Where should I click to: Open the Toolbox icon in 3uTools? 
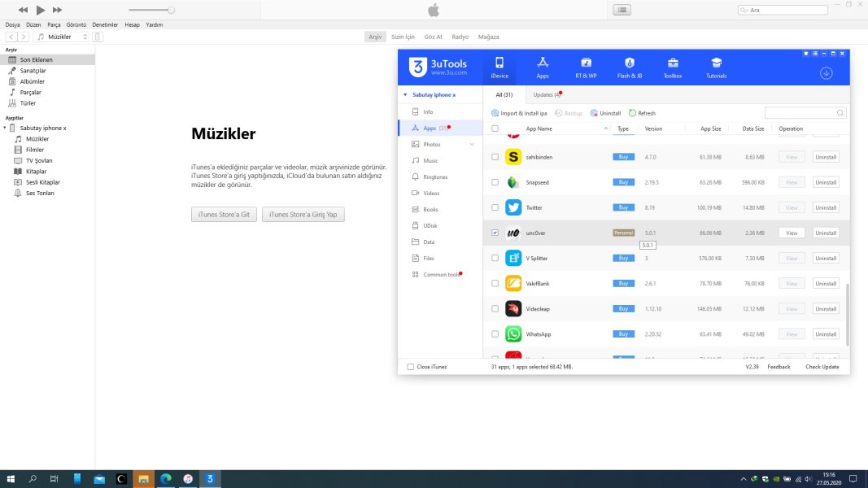click(x=672, y=68)
